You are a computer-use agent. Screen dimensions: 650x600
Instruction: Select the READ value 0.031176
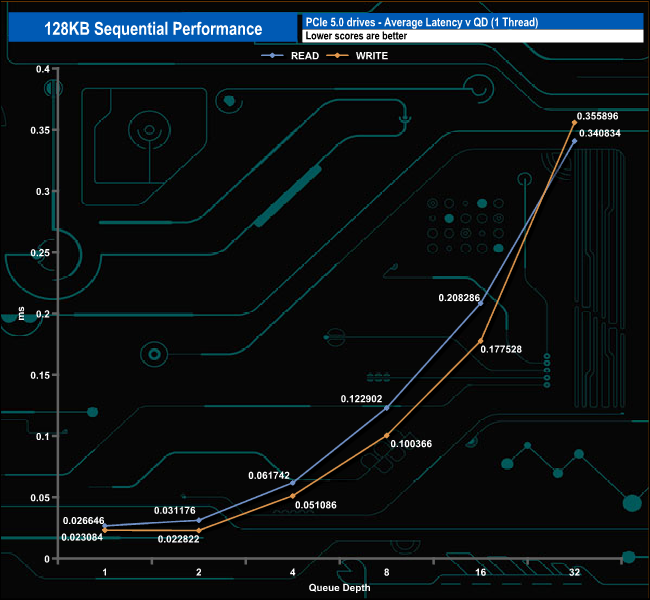175,510
